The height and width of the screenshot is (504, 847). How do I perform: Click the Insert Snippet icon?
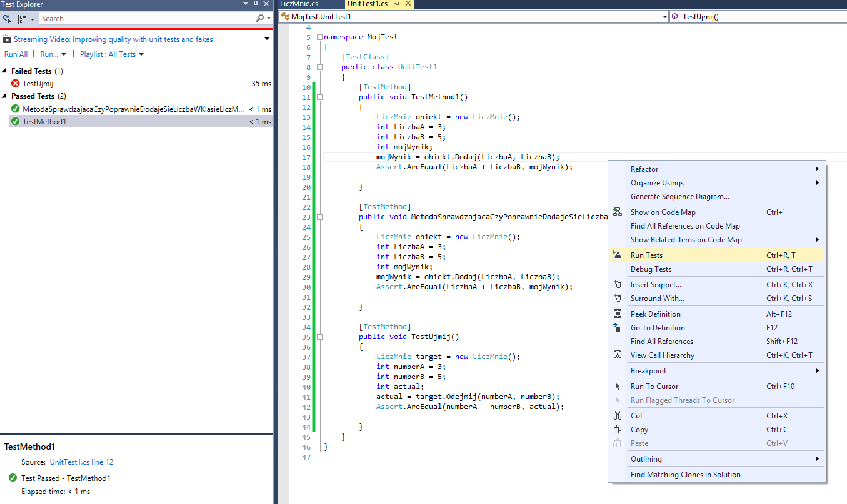tap(618, 285)
